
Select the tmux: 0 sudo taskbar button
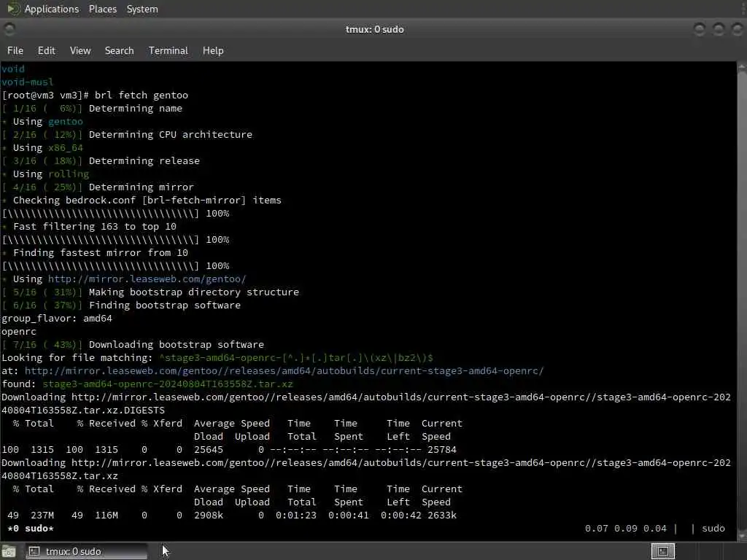pyautogui.click(x=86, y=551)
